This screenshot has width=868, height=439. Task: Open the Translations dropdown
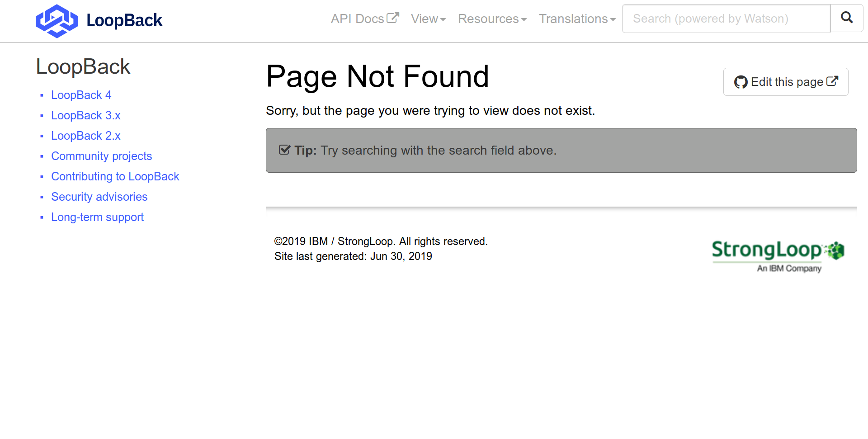(577, 19)
